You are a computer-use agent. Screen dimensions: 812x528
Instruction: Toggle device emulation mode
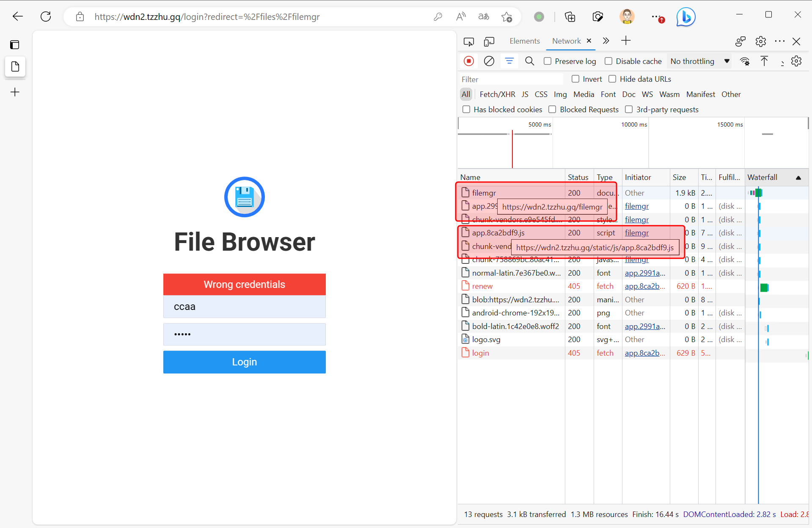[489, 41]
